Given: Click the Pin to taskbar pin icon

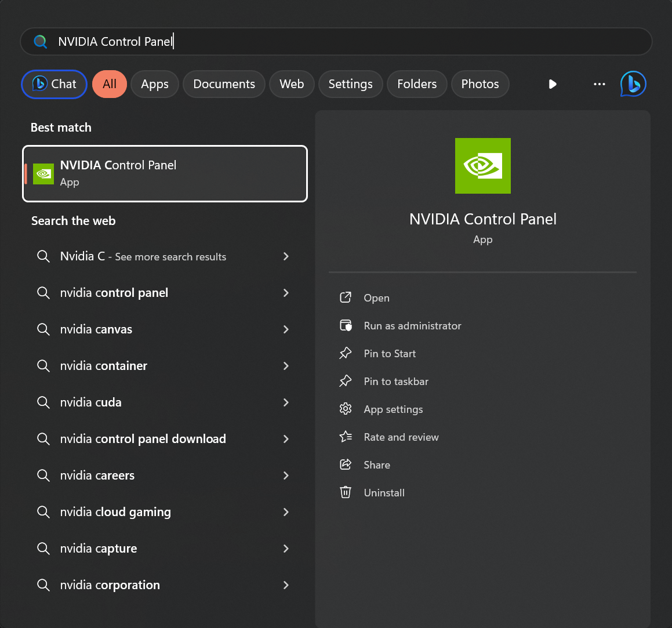Looking at the screenshot, I should tap(346, 381).
